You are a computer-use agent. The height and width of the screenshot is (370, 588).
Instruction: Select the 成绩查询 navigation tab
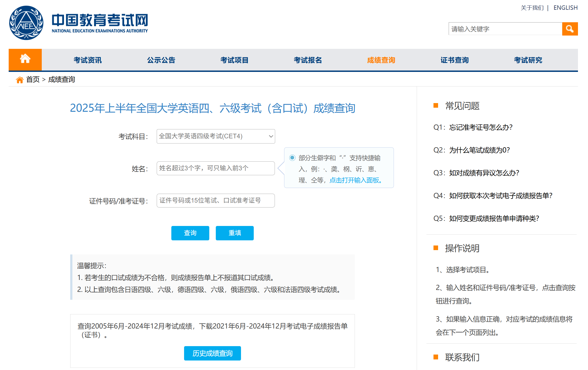coord(381,60)
